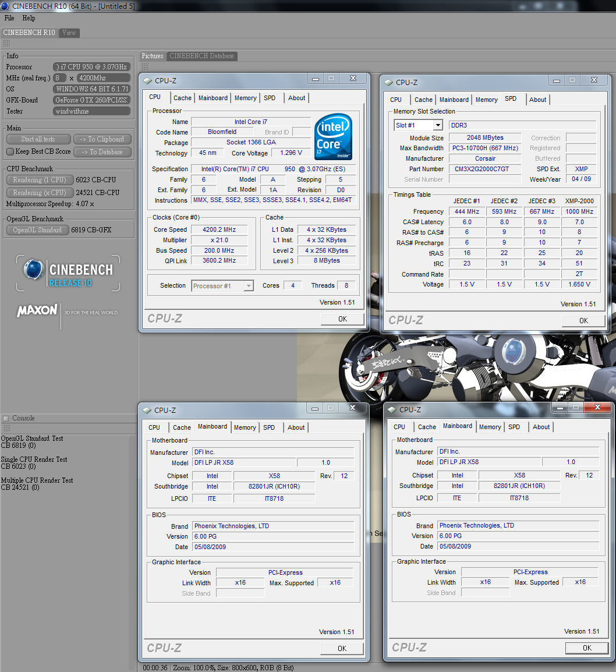616x672 pixels.
Task: Click OK in the SPD CPU-Z window
Action: click(583, 321)
